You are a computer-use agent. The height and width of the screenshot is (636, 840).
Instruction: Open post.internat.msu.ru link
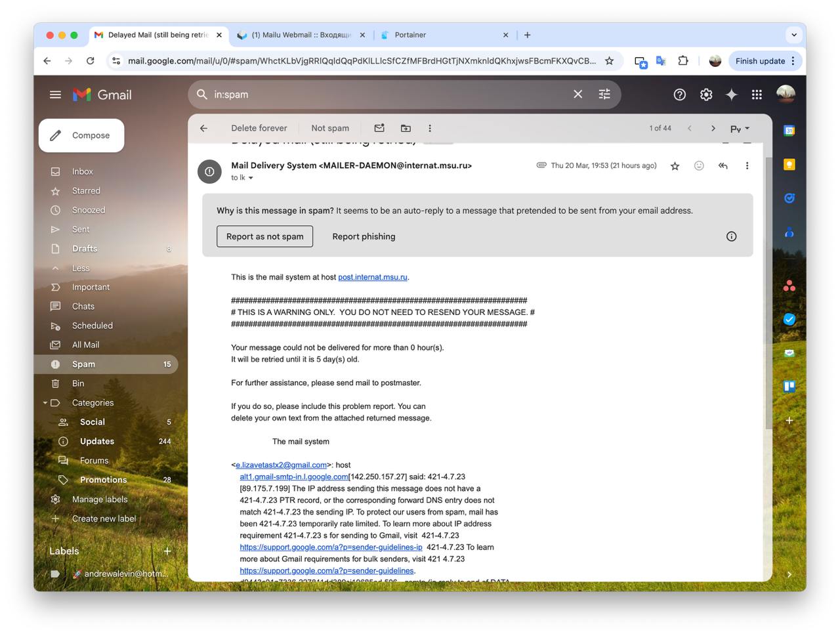pyautogui.click(x=373, y=277)
